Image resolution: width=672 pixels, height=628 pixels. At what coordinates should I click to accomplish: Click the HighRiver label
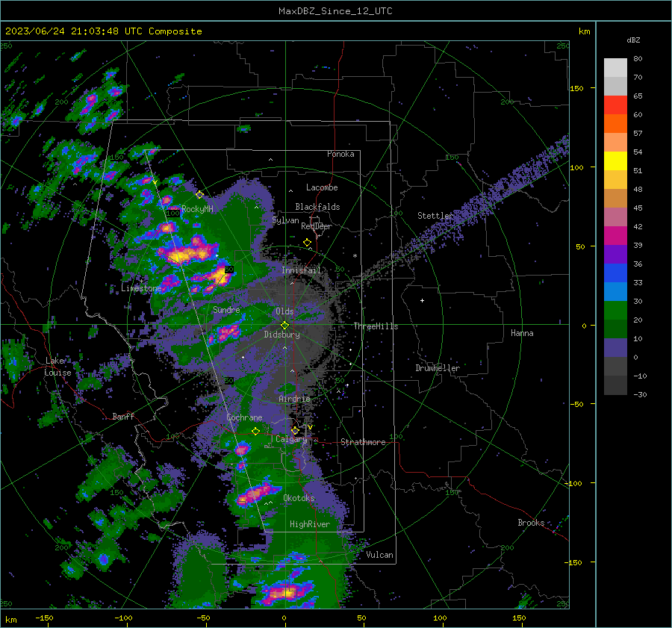tap(310, 524)
